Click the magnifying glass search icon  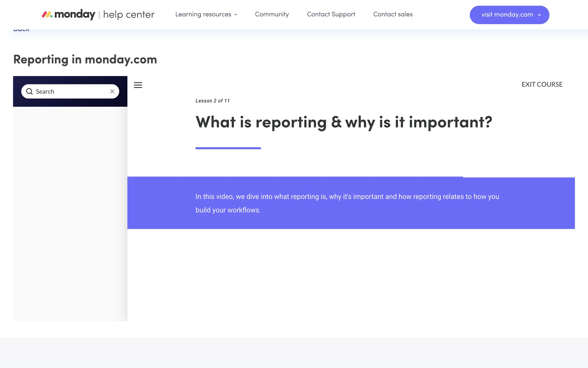click(x=29, y=91)
